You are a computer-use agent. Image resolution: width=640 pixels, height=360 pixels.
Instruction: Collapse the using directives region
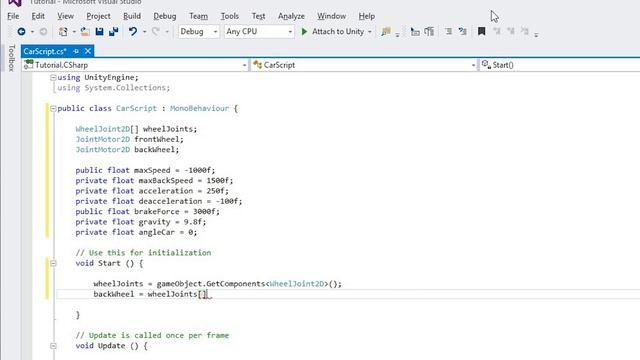(53, 78)
